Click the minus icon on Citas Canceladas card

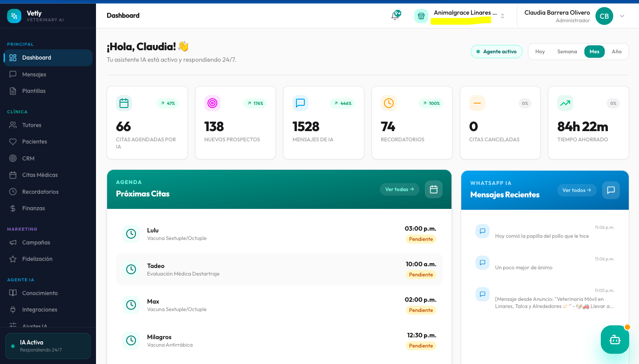coord(477,103)
